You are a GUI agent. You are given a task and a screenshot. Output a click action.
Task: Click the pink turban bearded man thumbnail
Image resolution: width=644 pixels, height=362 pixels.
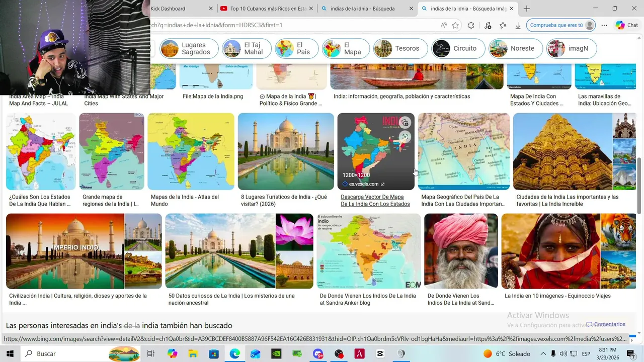coord(461,251)
